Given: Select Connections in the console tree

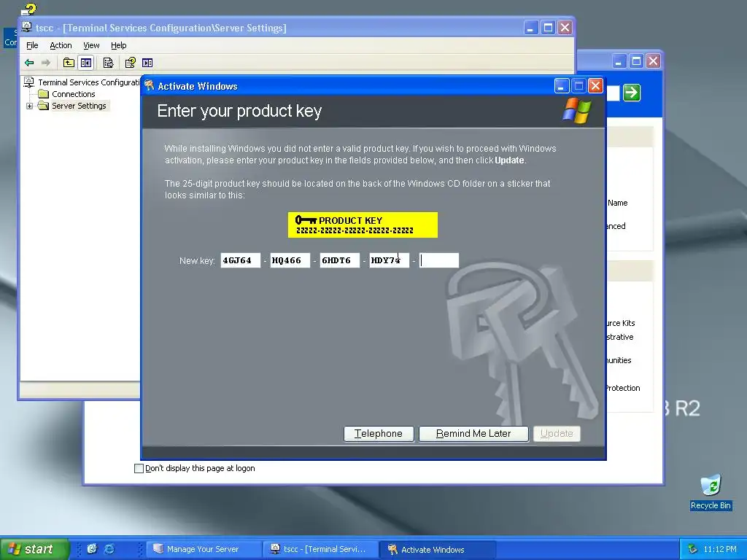Looking at the screenshot, I should click(74, 94).
